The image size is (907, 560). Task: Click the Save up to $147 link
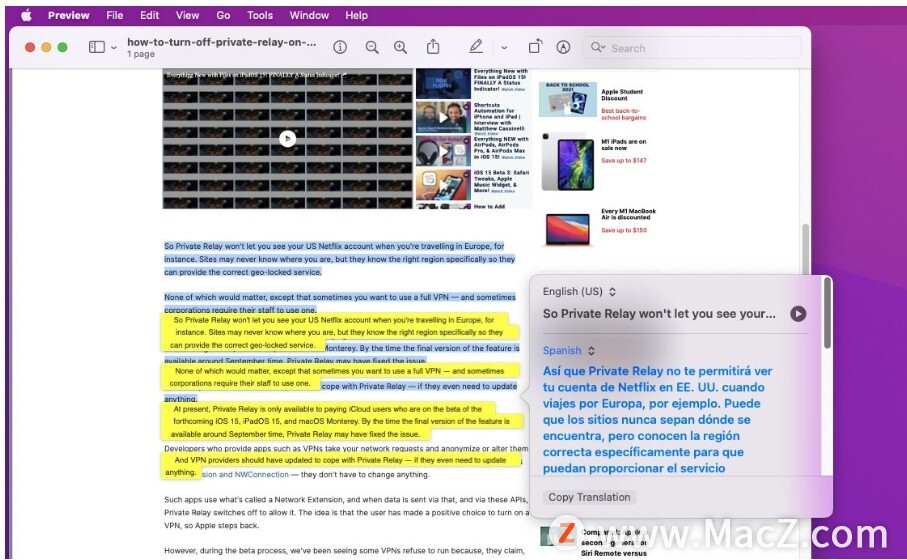coord(624,160)
